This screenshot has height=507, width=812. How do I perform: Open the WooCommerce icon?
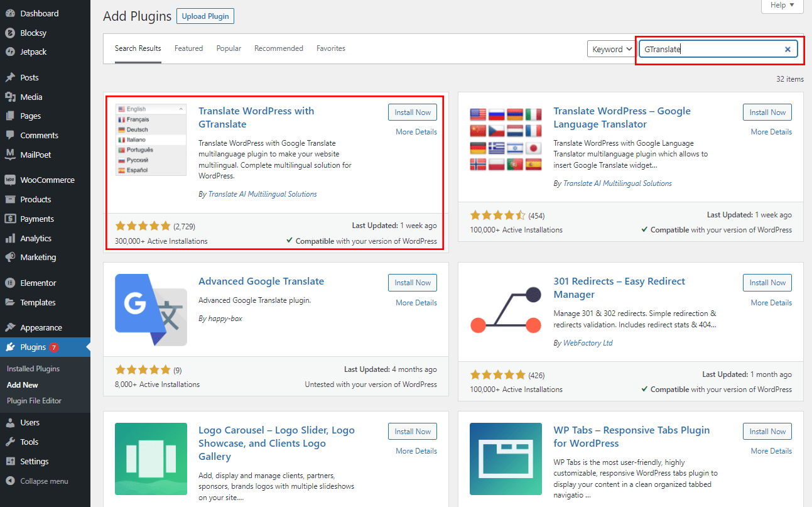(x=11, y=180)
